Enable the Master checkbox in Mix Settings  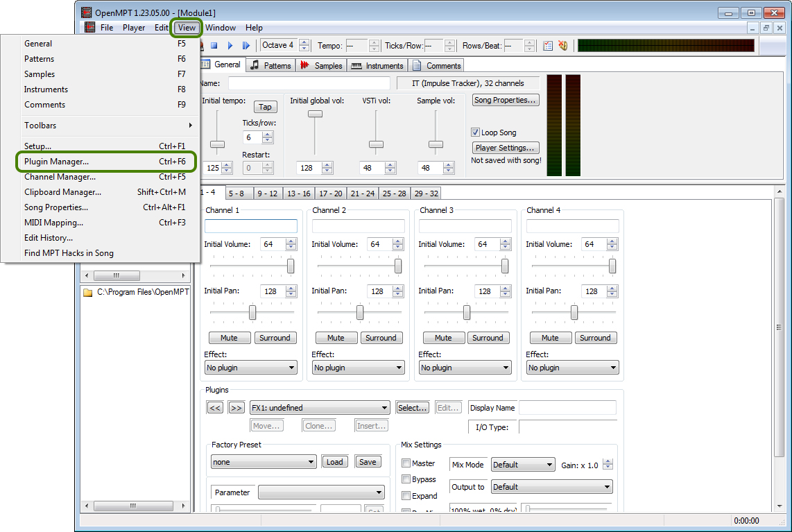click(x=406, y=463)
